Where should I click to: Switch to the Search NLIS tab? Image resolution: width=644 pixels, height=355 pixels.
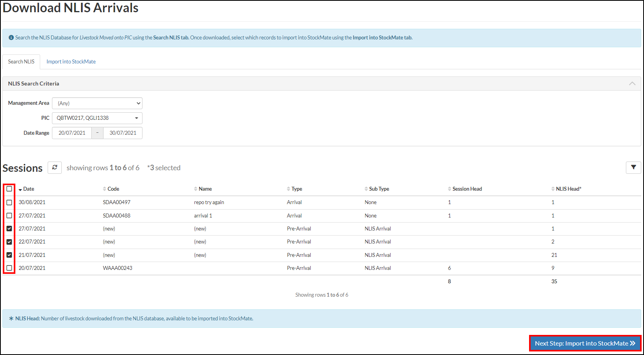coord(21,62)
